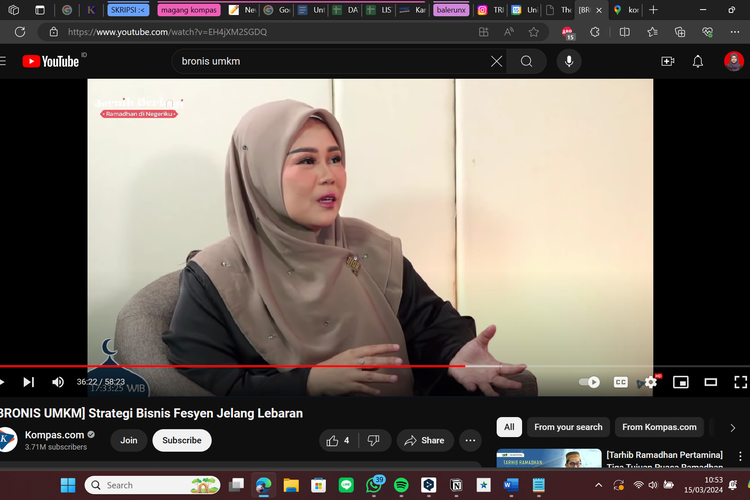Play the next video with skip button
750x500 pixels.
point(29,382)
